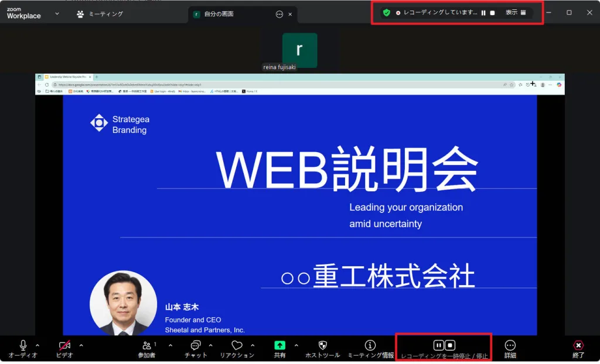The image size is (600, 364).
Task: Stop the recording from the bottom toolbar
Action: pos(449,345)
